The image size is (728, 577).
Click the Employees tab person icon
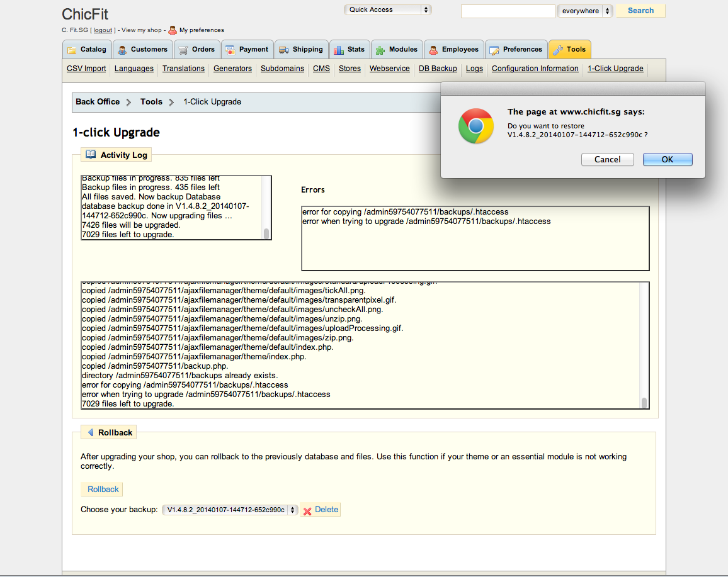[x=433, y=50]
